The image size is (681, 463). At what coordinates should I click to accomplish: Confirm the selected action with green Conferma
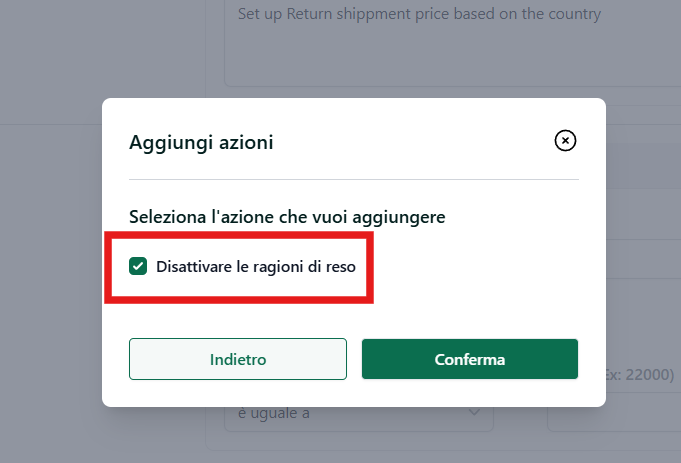click(470, 359)
